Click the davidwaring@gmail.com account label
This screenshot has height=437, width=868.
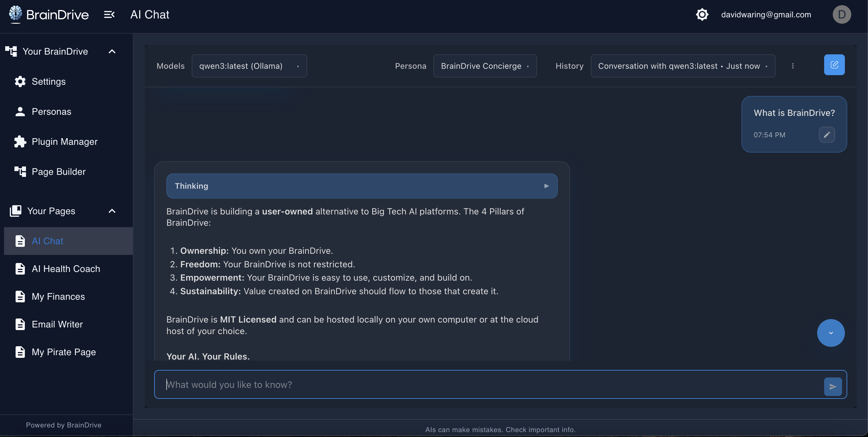tap(766, 14)
